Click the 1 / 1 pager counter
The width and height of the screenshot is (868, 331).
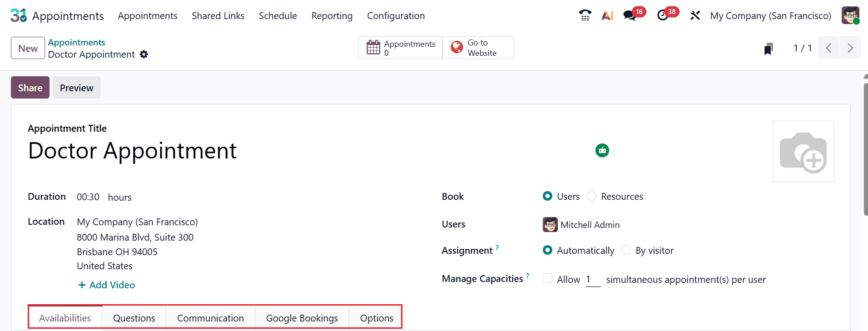click(x=803, y=48)
